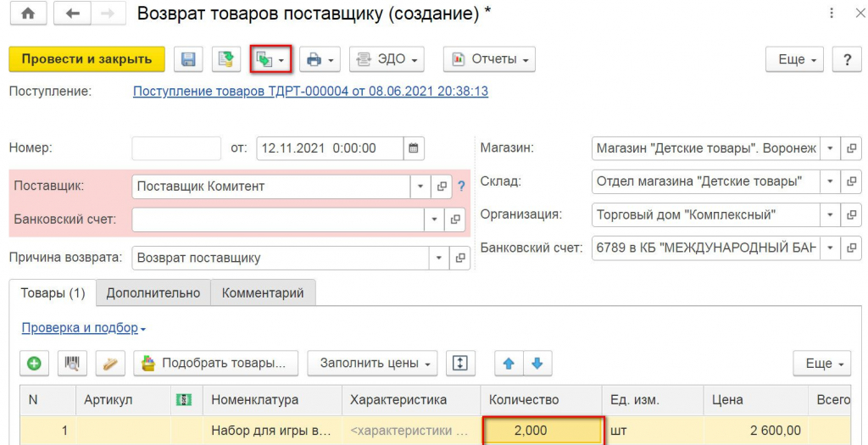This screenshot has width=868, height=445.
Task: Open the Организация record icon
Action: pyautogui.click(x=851, y=214)
